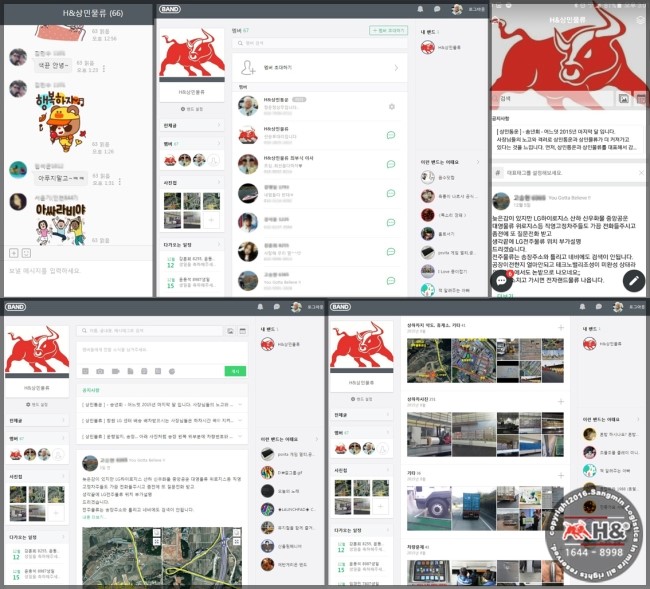Open more options beside the '아무지말고' chat message
This screenshot has width=650, height=589.
[x=120, y=182]
